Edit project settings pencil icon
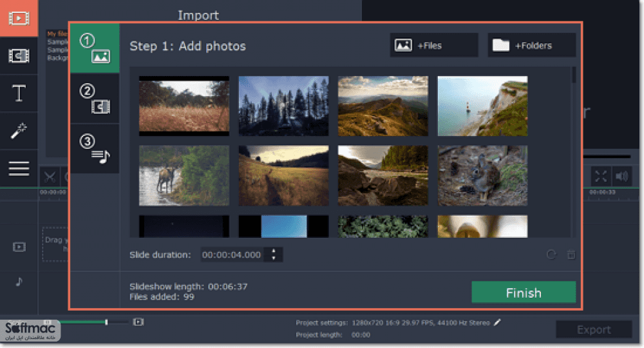The width and height of the screenshot is (644, 348). click(497, 322)
